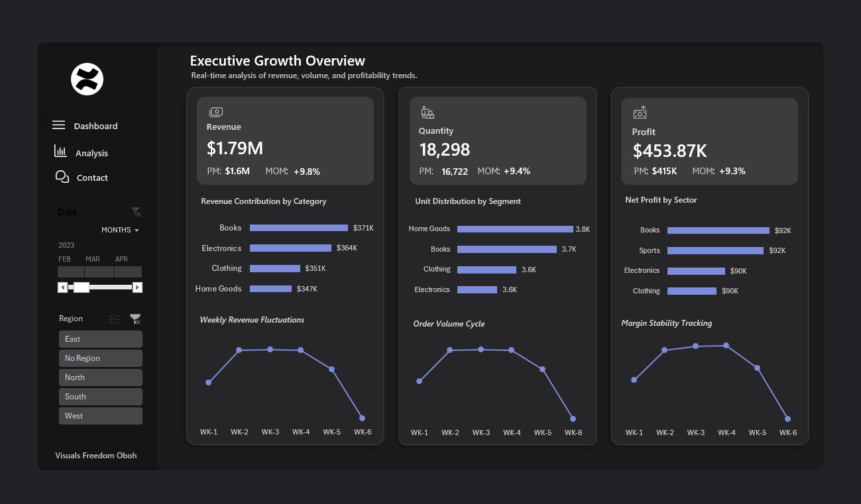This screenshot has height=504, width=861.
Task: Click the Visuals Freedom Oboh credit text
Action: pyautogui.click(x=96, y=456)
